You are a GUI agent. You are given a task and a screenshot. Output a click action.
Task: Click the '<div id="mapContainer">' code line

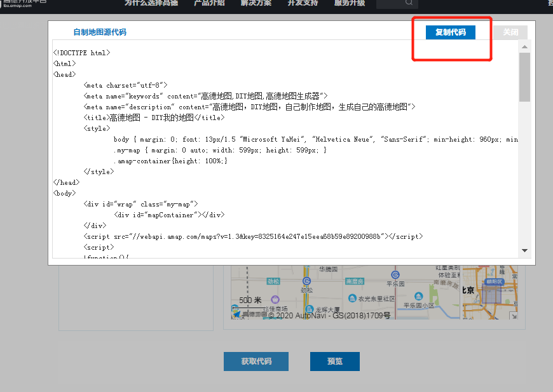[x=169, y=215]
